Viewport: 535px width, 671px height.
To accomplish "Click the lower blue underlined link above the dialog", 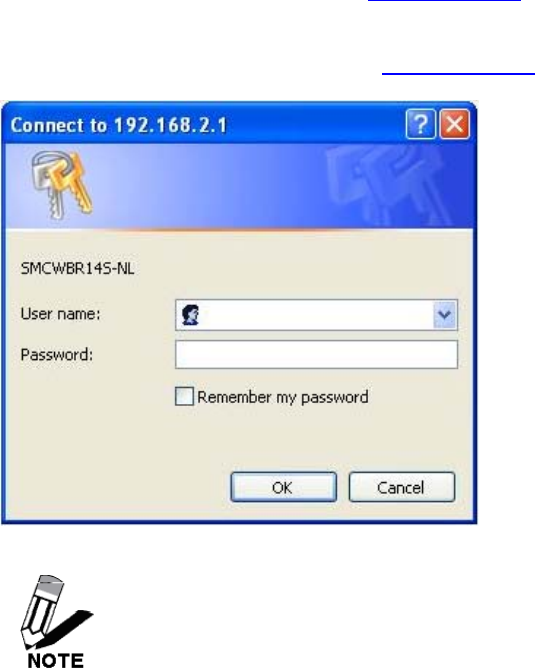I will click(458, 74).
